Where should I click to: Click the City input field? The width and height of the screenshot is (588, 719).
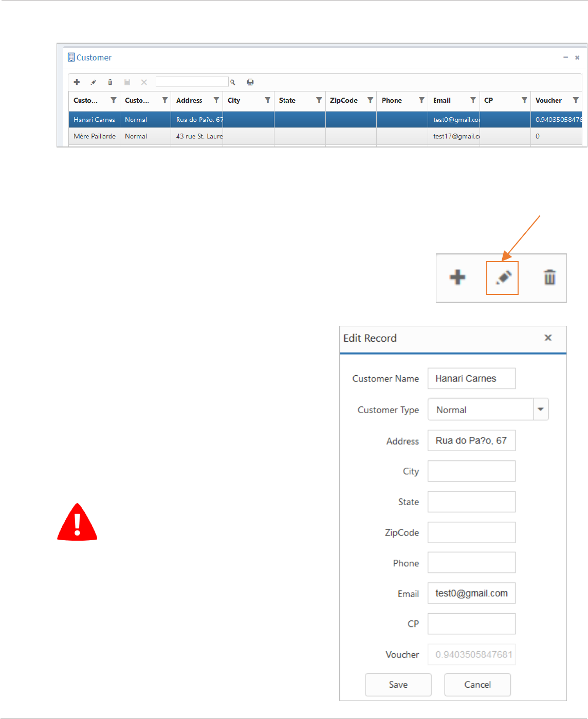point(471,471)
